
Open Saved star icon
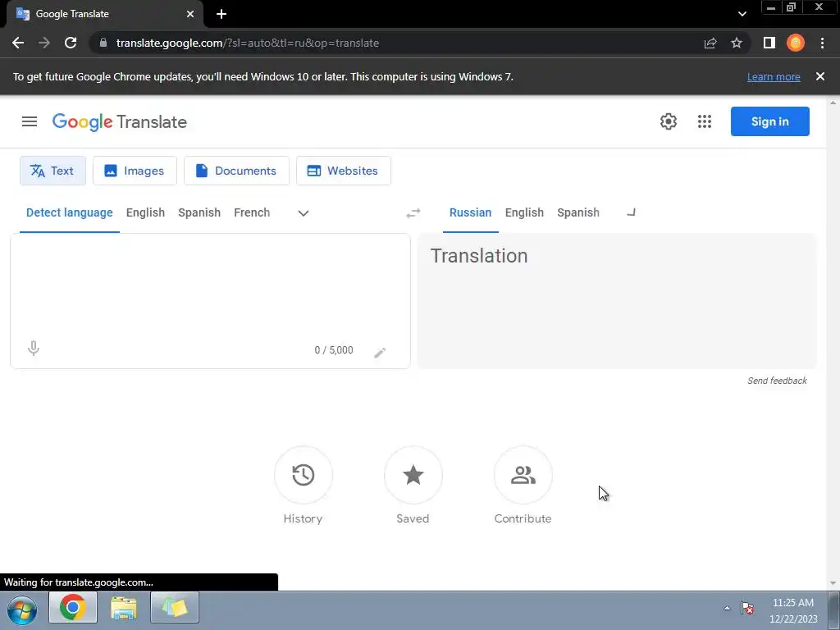click(x=413, y=475)
